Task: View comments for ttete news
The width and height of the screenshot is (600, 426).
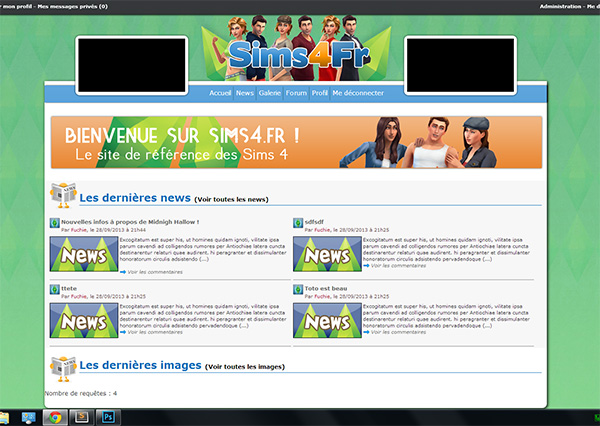Action: (155, 332)
